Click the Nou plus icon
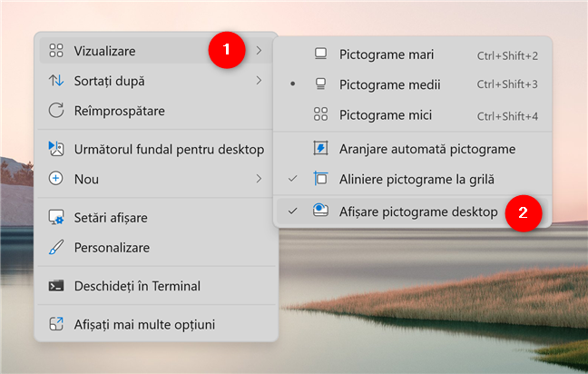The image size is (588, 374). tap(56, 179)
